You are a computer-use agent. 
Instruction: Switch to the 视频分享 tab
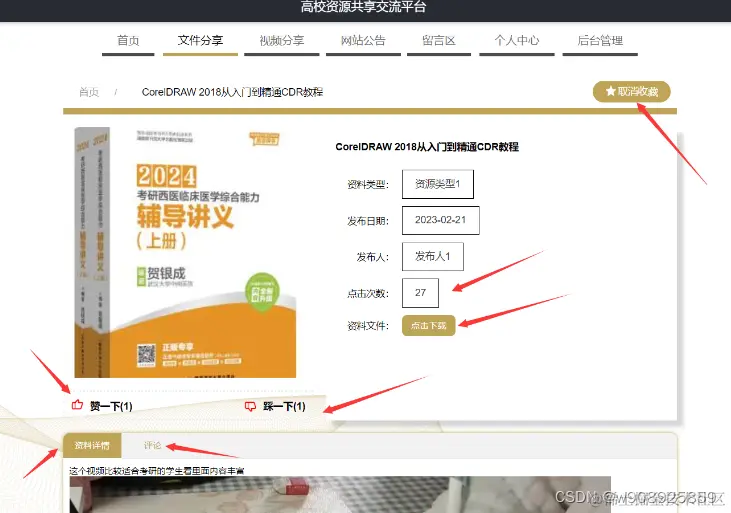pos(282,41)
